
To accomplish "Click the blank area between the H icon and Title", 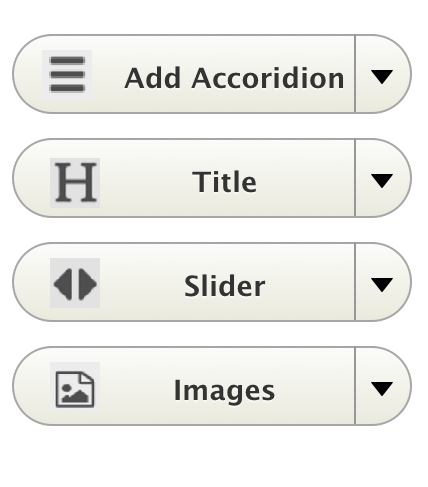I will (x=146, y=183).
